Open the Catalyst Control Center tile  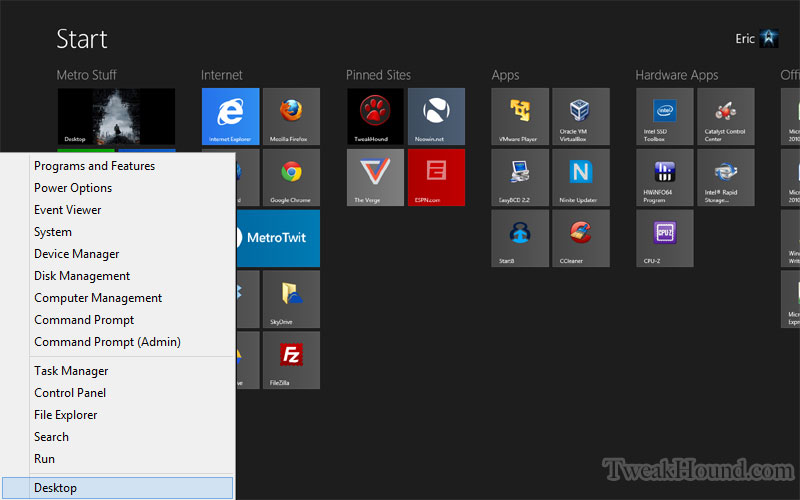[x=726, y=116]
